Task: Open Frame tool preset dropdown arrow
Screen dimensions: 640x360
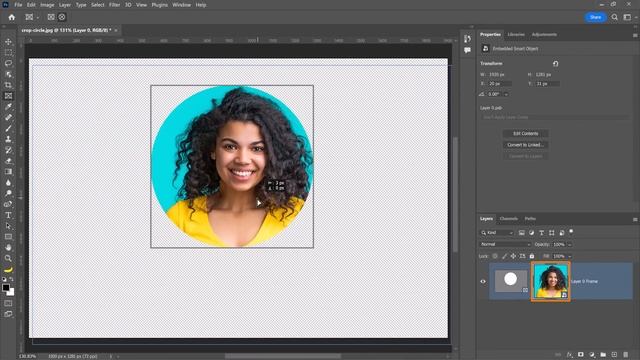Action: coord(37,18)
